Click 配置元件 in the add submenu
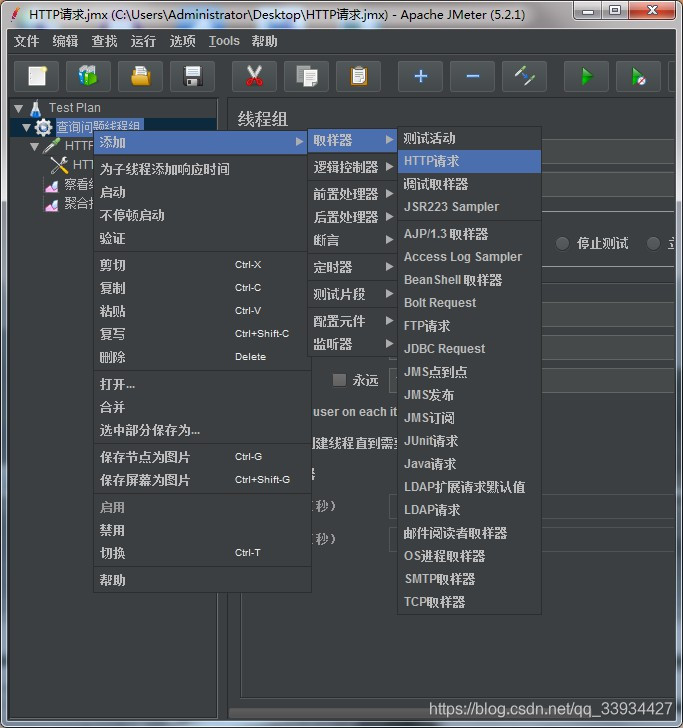683x728 pixels. coord(352,321)
